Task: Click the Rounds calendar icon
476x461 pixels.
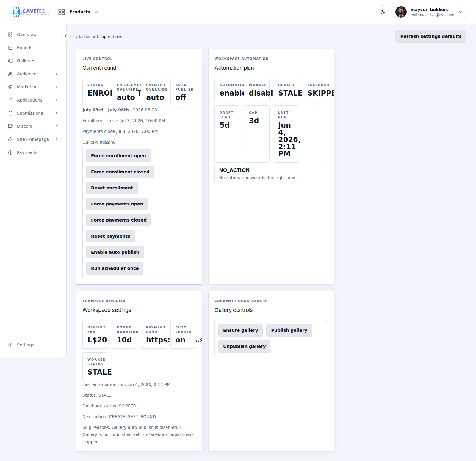Action: pyautogui.click(x=10, y=48)
